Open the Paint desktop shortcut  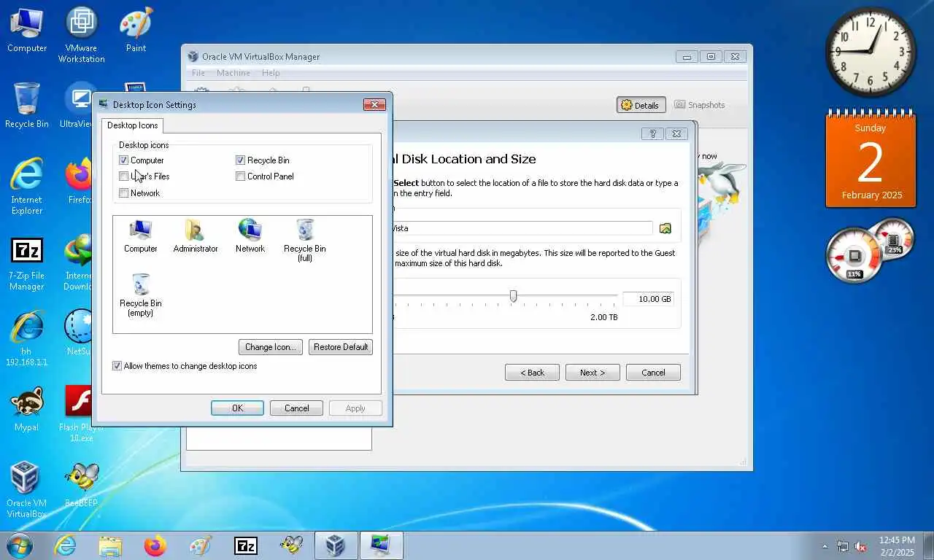click(136, 30)
